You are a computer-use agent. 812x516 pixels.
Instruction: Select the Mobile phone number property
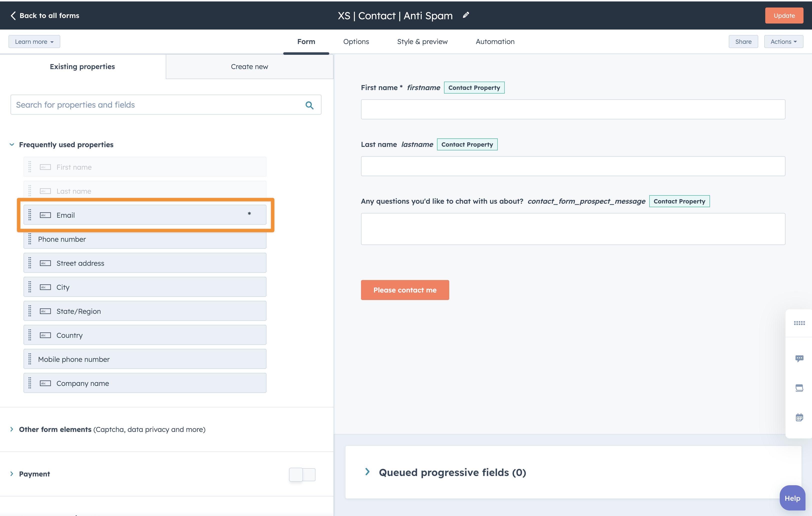click(x=145, y=359)
